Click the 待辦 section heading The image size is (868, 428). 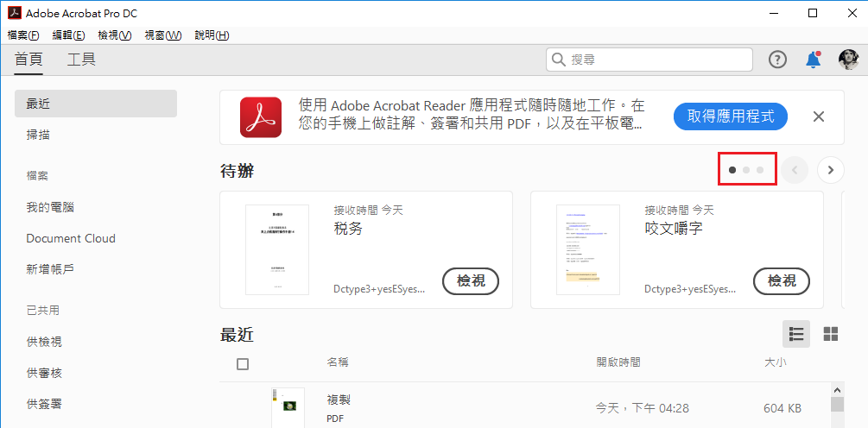point(237,172)
